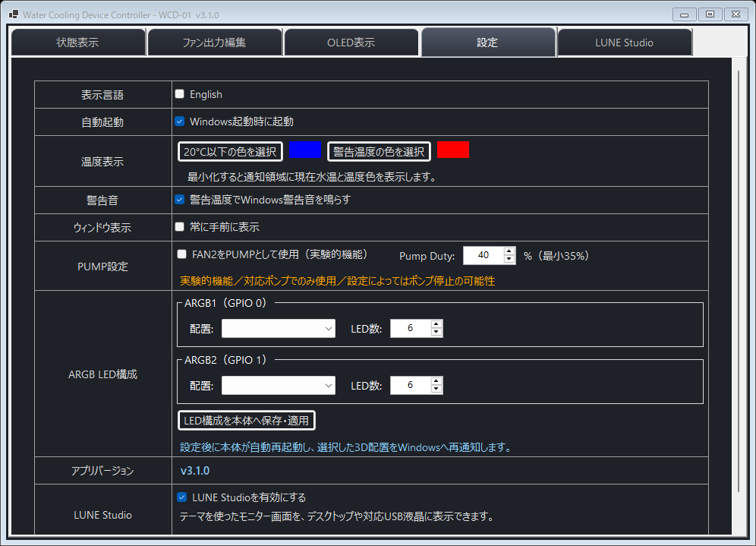Click the アプリバージョン row label
Viewport: 756px width, 546px height.
point(102,471)
